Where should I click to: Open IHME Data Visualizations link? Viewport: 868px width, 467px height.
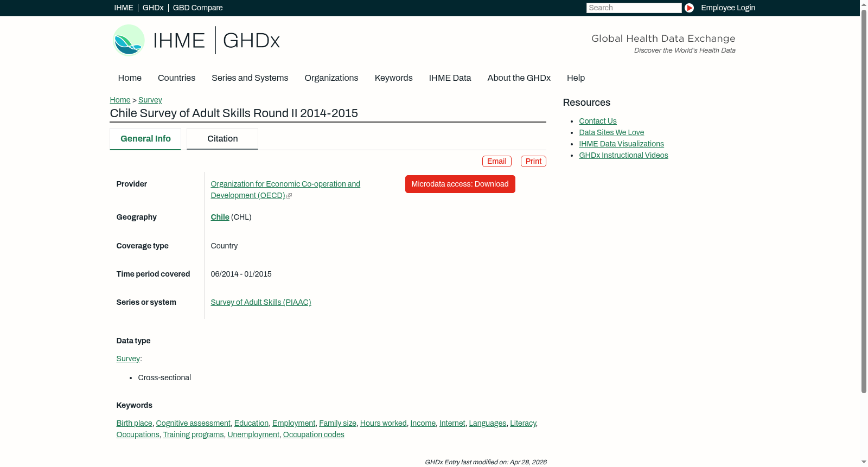pyautogui.click(x=621, y=144)
